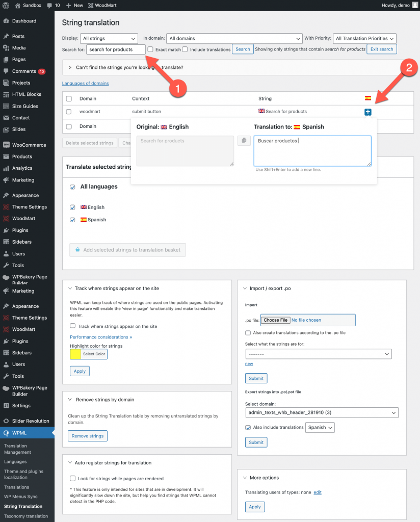Viewport: 420px width, 522px height.
Task: Click the Contact envelope icon
Action: point(6,118)
